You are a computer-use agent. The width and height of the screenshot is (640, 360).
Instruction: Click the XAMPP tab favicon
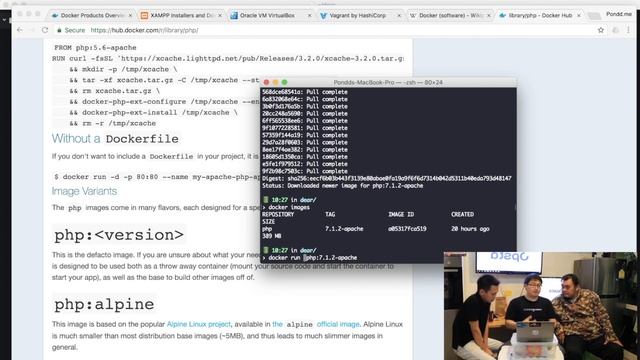[144, 16]
